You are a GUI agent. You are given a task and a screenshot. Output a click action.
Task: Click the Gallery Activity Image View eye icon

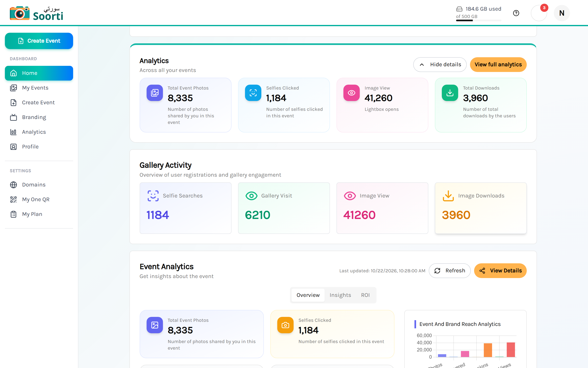pos(350,196)
